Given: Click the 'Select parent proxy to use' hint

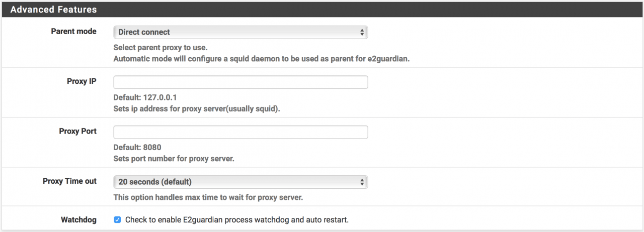Looking at the screenshot, I should 160,48.
